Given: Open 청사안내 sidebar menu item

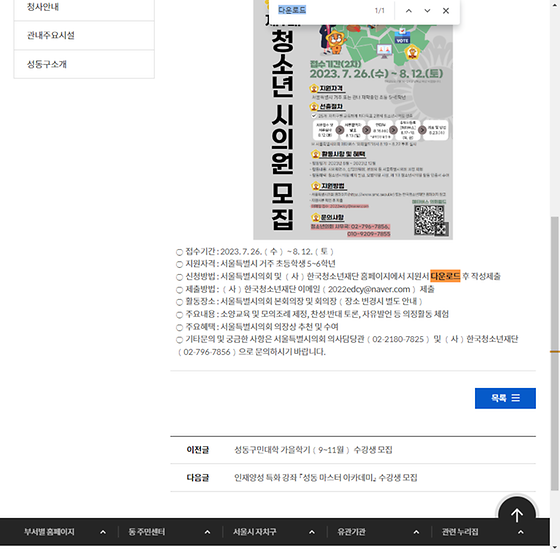Looking at the screenshot, I should tap(84, 7).
